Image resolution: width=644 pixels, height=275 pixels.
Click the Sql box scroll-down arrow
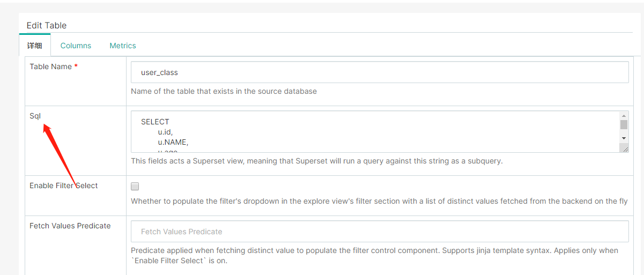point(624,138)
